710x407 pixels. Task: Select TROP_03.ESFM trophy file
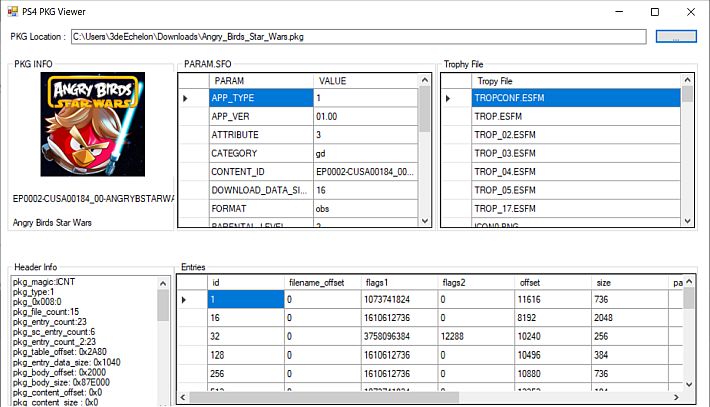click(576, 153)
